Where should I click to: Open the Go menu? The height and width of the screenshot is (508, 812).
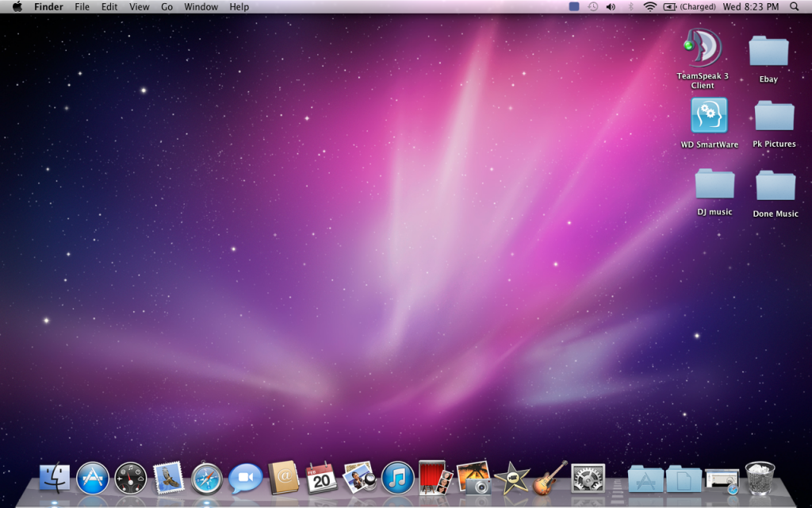pos(167,6)
